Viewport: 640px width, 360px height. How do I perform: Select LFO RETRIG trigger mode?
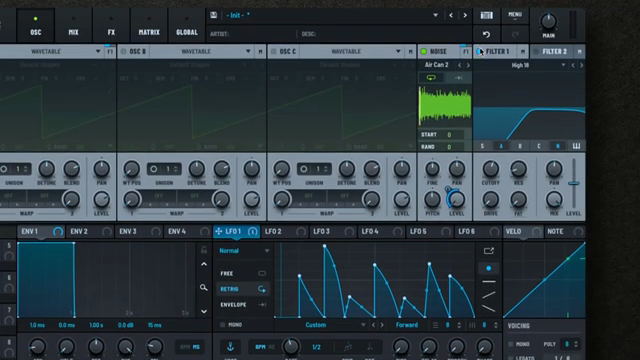coord(243,289)
